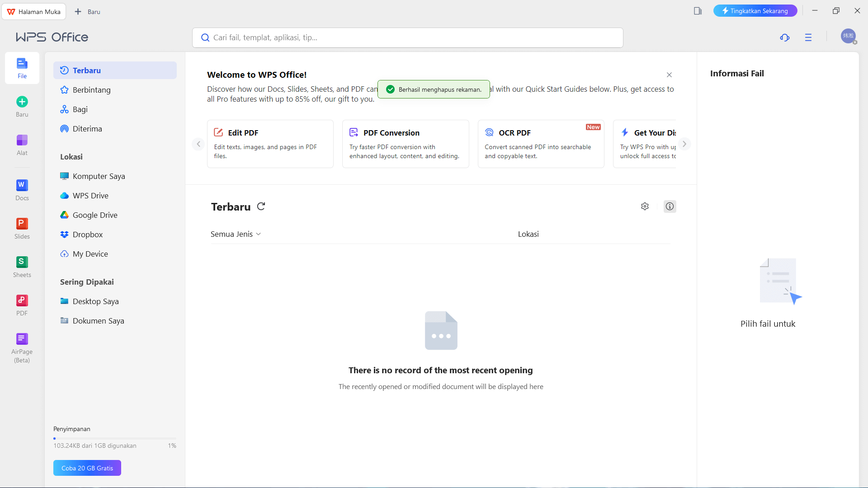The width and height of the screenshot is (868, 488).
Task: Toggle the sidebar layout icon in title bar
Action: 698,11
